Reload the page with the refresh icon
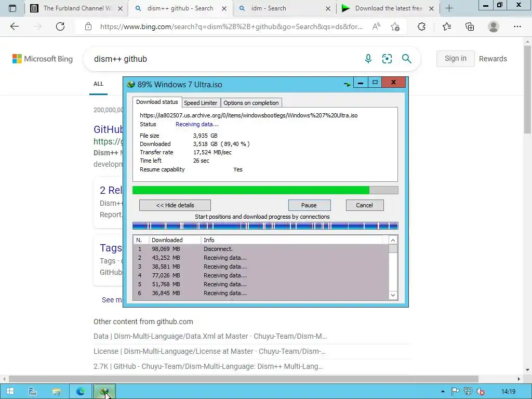Screen dimensions: 532x399 (60, 26)
